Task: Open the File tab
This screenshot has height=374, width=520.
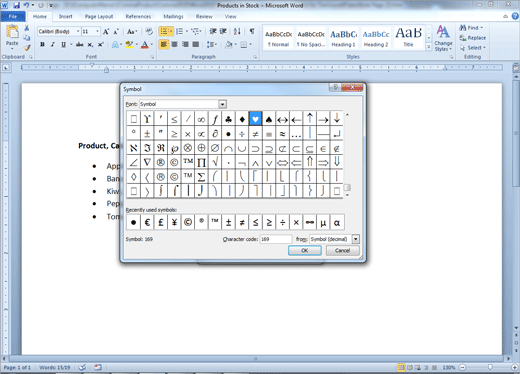Action: [13, 16]
